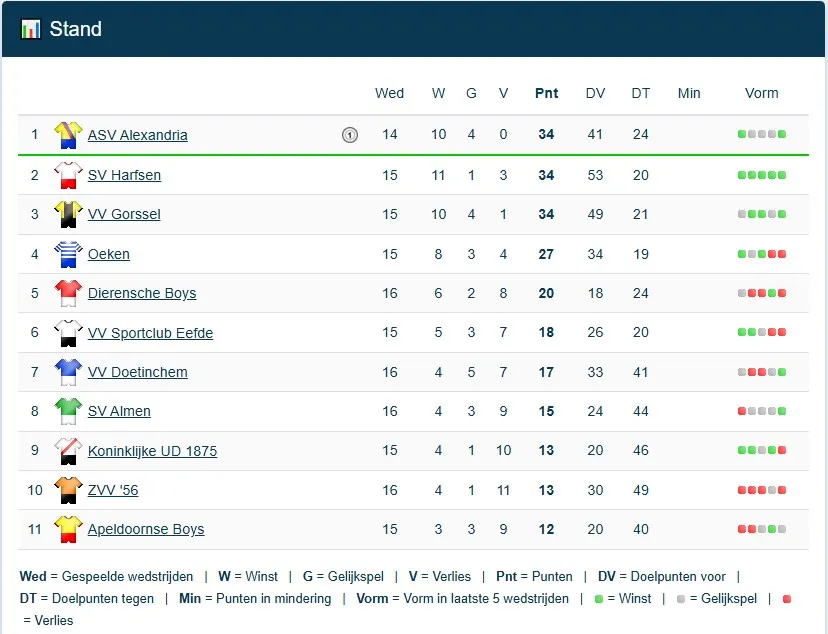Click the ZVV '56 orange shirt icon
Viewport: 828px width, 634px height.
point(68,490)
